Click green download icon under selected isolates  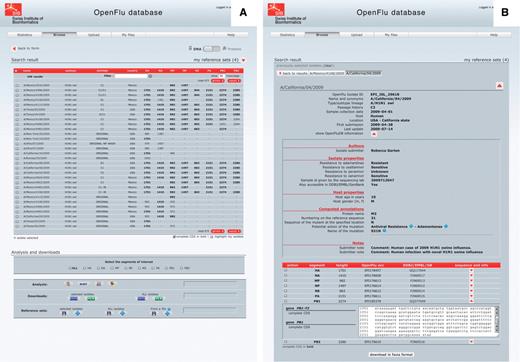point(91,299)
